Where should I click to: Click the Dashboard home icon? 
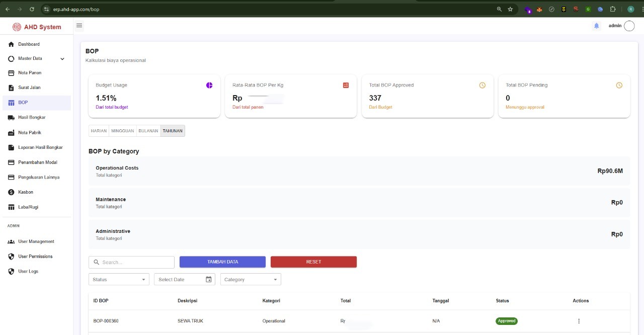pos(12,44)
